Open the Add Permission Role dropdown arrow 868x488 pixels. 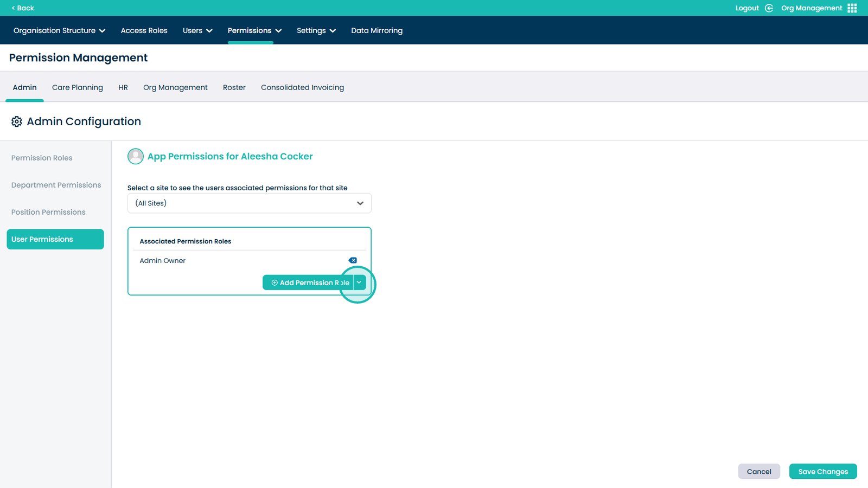point(359,282)
